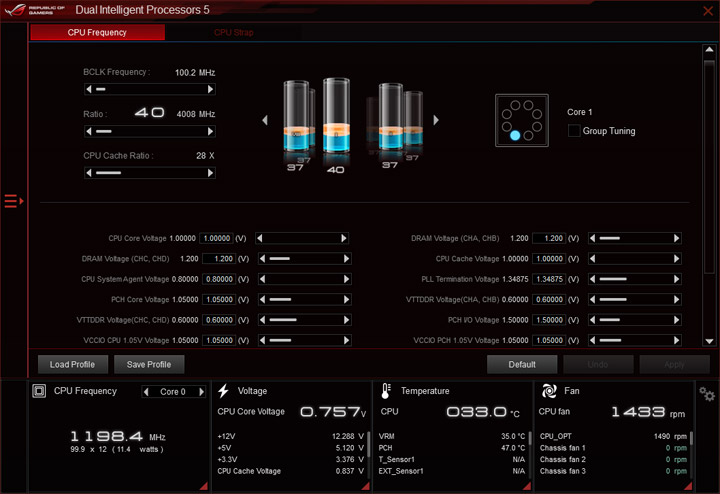Click the CPU Core Voltage slider track

pyautogui.click(x=302, y=238)
